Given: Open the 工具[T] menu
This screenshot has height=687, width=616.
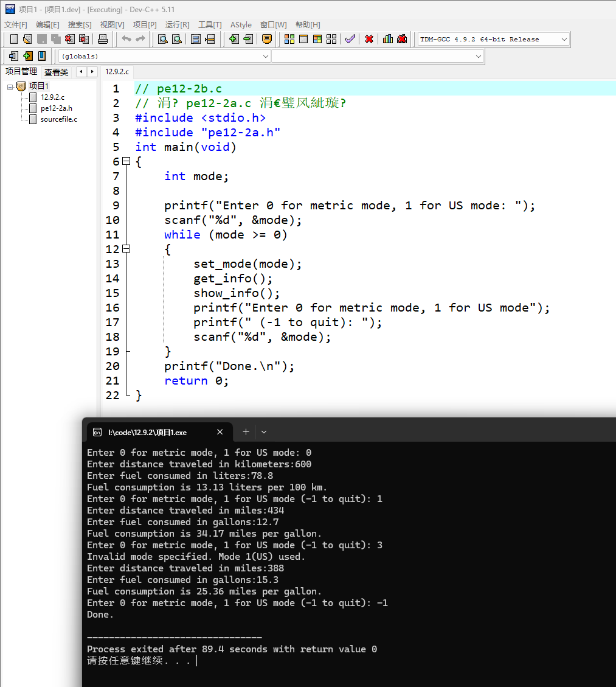Looking at the screenshot, I should (210, 24).
